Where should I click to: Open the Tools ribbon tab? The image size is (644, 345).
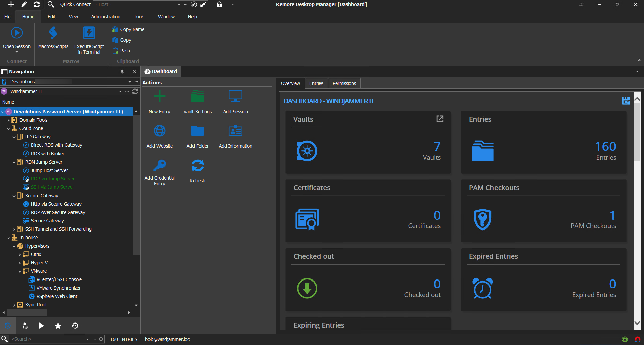(139, 17)
